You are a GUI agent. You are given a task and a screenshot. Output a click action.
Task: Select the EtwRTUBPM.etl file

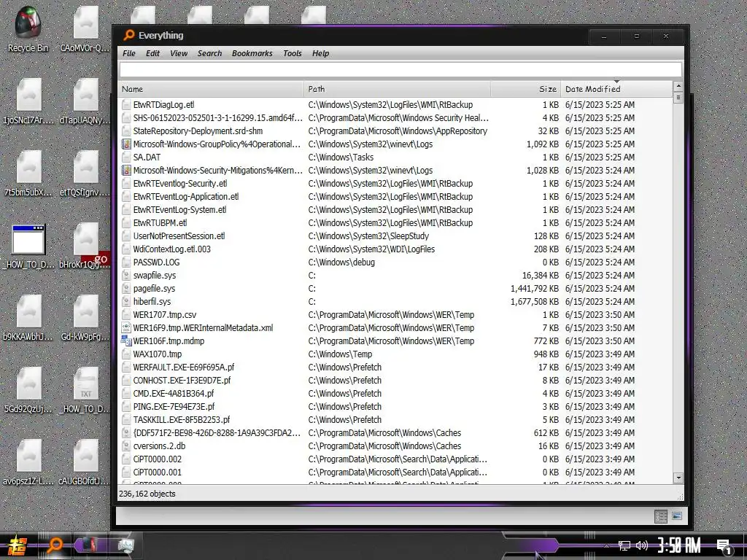395,223
